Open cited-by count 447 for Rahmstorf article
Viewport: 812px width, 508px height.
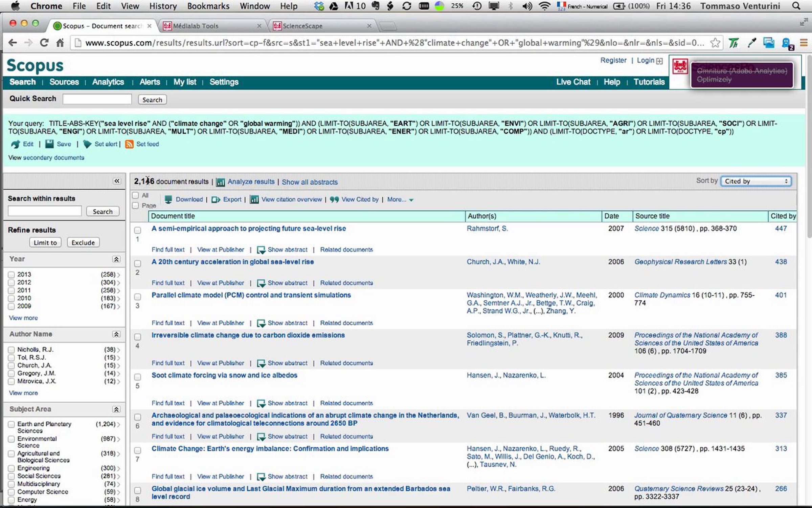coord(781,229)
